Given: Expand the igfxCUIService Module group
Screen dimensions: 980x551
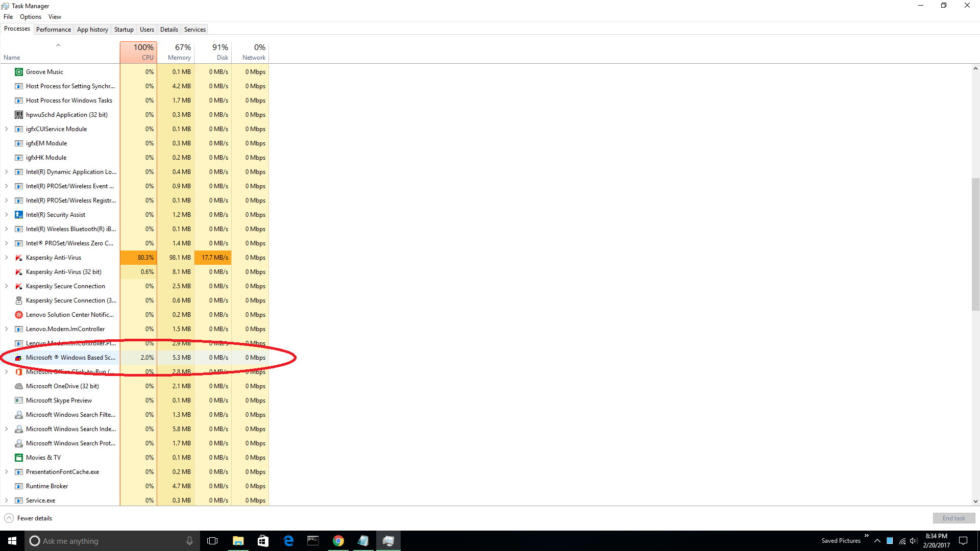Looking at the screenshot, I should 7,129.
